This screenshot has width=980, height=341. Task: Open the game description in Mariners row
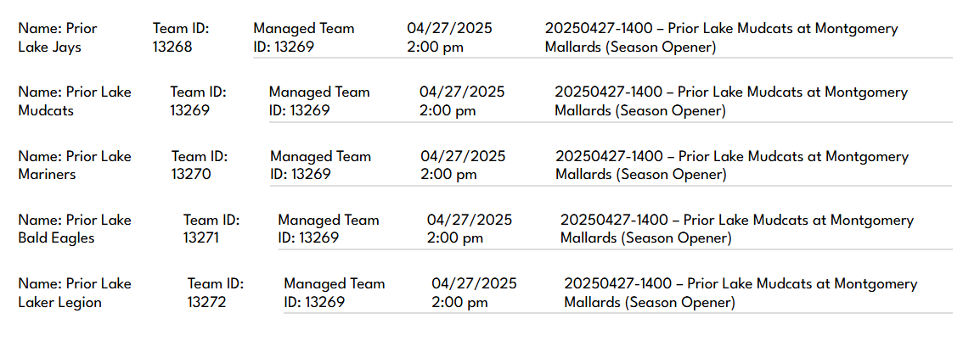point(732,165)
